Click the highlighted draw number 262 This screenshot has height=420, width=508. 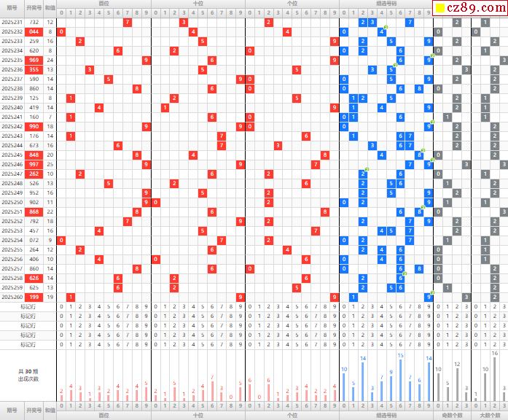pos(34,174)
